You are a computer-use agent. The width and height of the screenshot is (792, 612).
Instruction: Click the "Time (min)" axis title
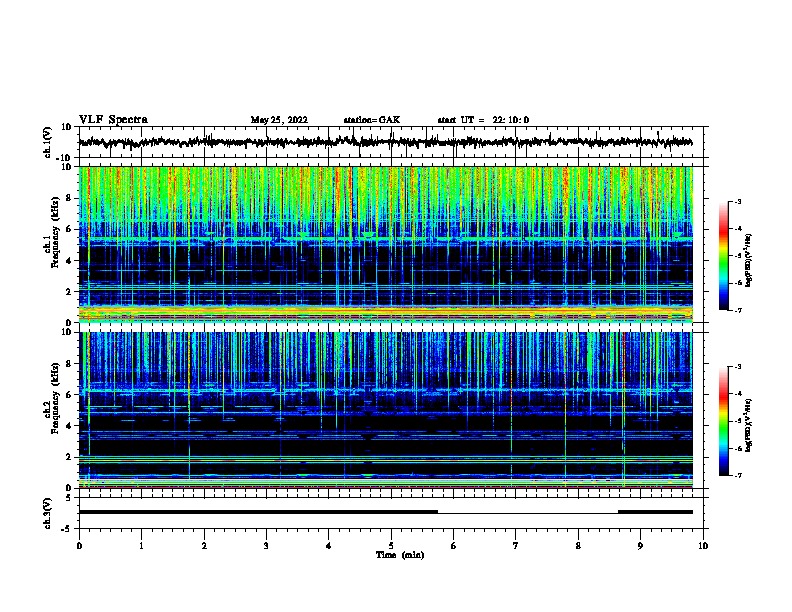(400, 555)
